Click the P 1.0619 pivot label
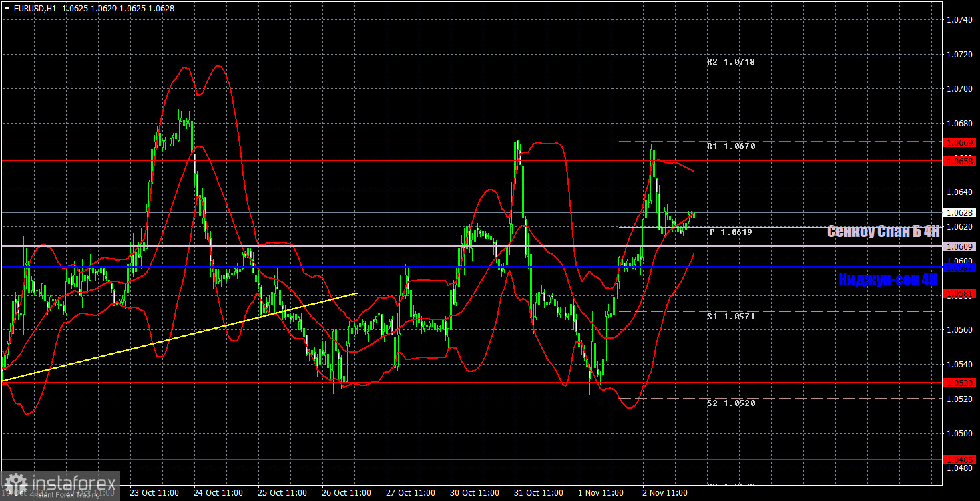This screenshot has width=980, height=501. (731, 232)
